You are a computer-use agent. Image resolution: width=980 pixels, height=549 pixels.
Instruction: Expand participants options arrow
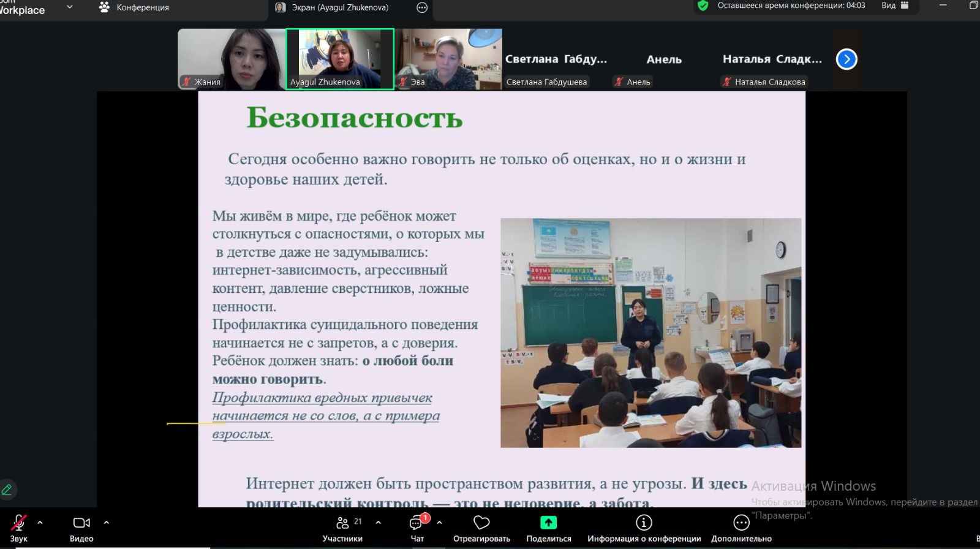click(x=379, y=523)
